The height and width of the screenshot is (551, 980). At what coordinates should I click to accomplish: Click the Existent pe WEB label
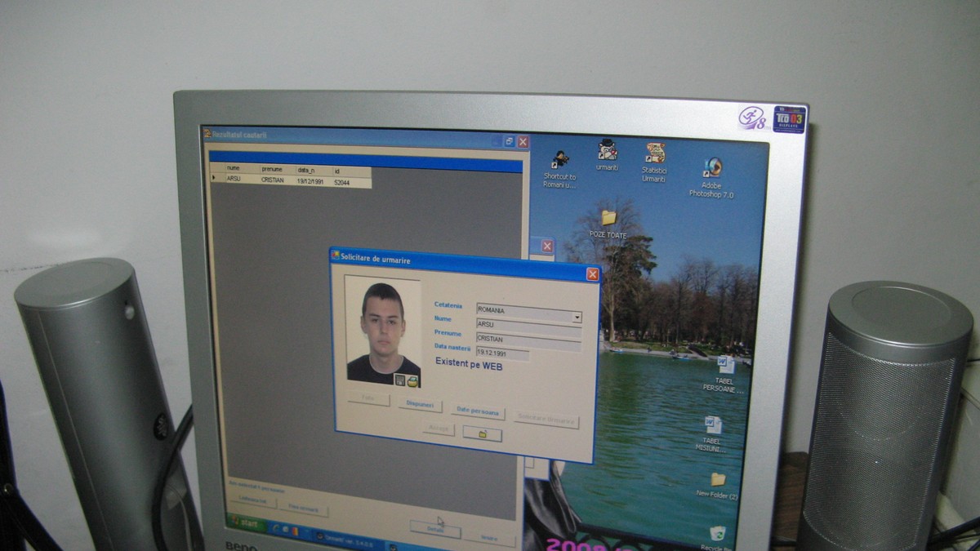(469, 365)
